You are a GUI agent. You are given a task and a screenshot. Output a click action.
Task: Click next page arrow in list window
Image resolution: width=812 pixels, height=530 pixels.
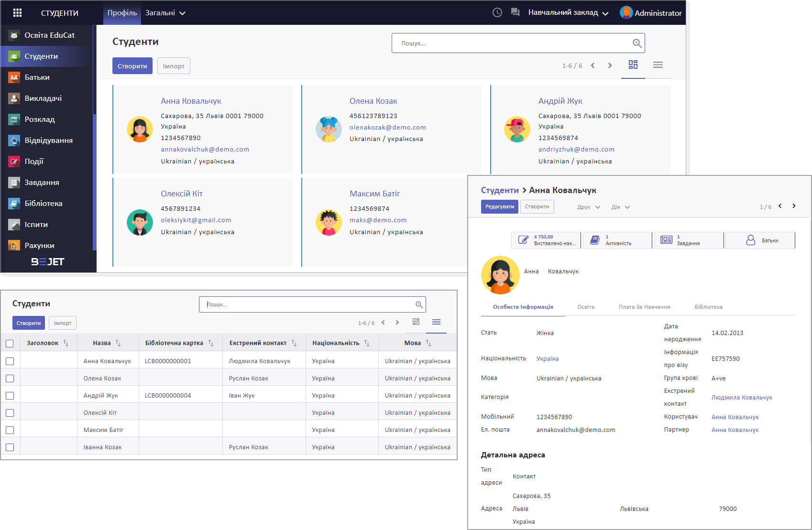click(397, 323)
